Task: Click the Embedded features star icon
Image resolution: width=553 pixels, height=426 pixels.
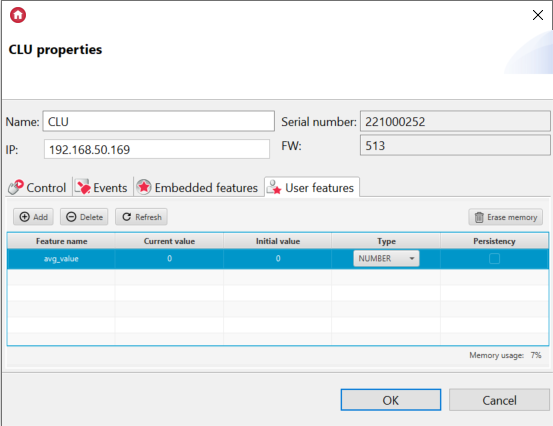Action: tap(144, 187)
